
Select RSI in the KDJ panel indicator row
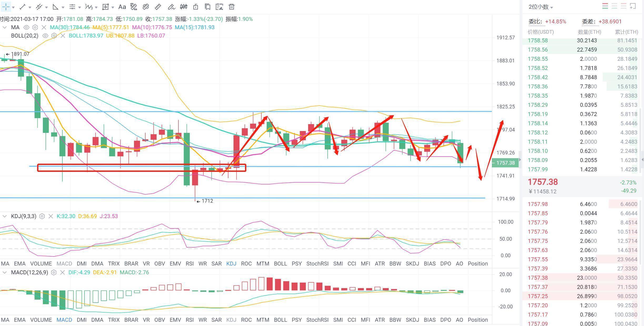(190, 264)
